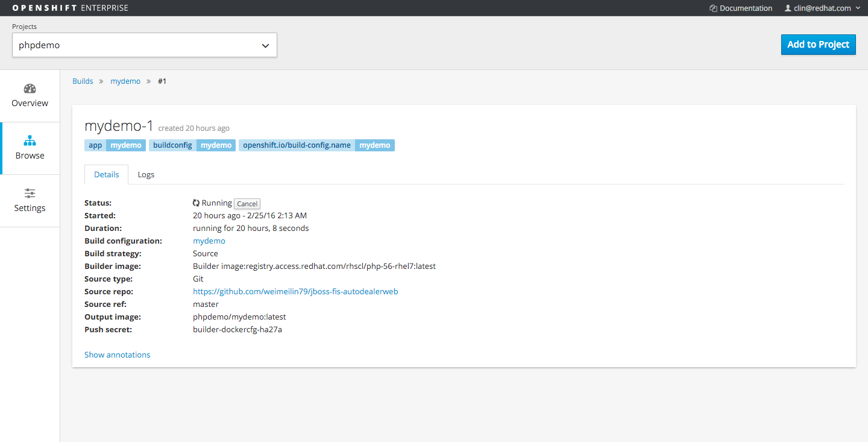
Task: Click the 'Source' build strategy value
Action: (x=206, y=253)
